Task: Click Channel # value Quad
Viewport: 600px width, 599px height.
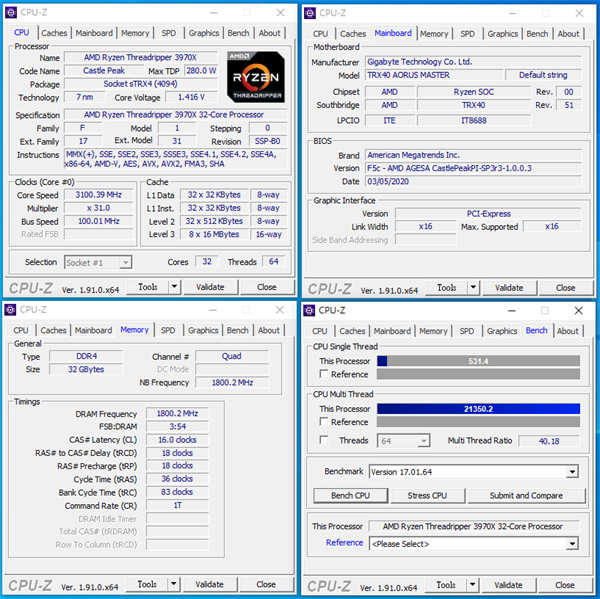Action: click(x=232, y=356)
